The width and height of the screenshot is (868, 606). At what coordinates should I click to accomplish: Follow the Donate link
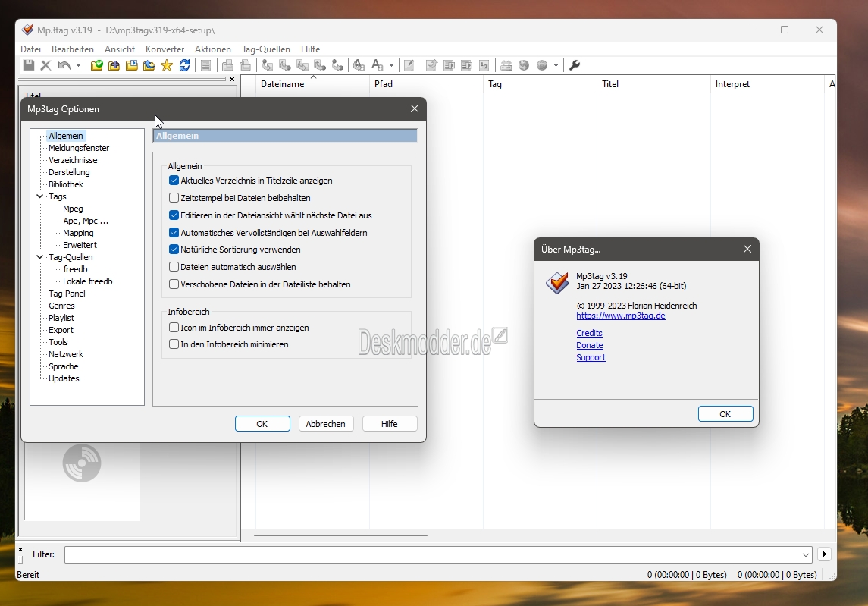(590, 345)
